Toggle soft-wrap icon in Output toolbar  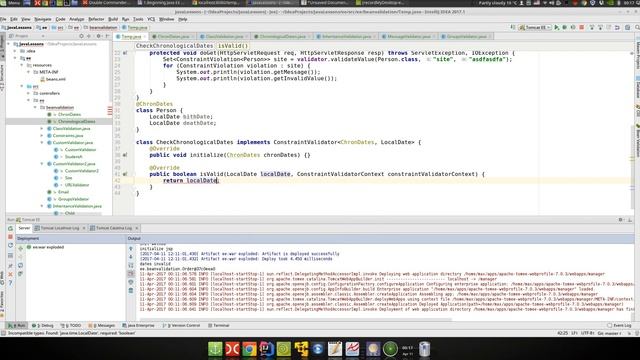coord(131,265)
